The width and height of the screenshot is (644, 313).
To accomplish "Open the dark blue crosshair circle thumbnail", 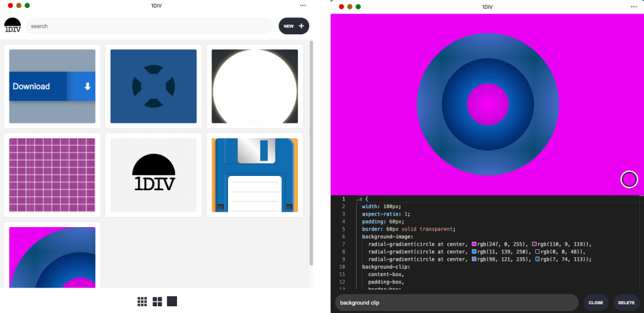I will (x=154, y=86).
